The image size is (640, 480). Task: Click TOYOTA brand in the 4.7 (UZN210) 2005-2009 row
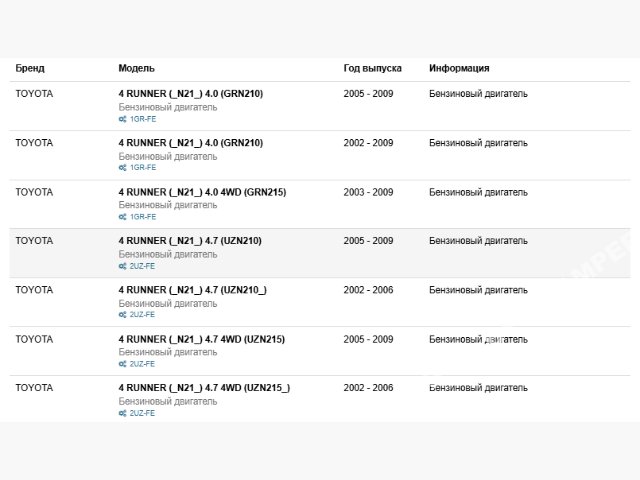coord(34,241)
